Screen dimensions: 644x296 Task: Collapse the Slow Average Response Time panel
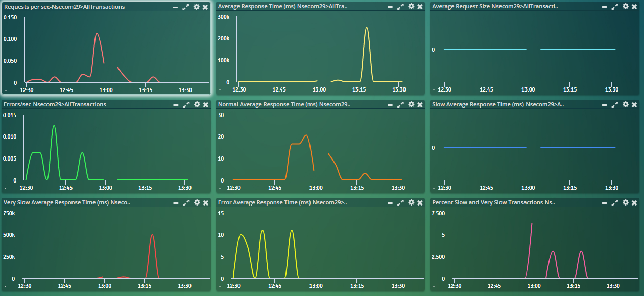click(x=604, y=104)
